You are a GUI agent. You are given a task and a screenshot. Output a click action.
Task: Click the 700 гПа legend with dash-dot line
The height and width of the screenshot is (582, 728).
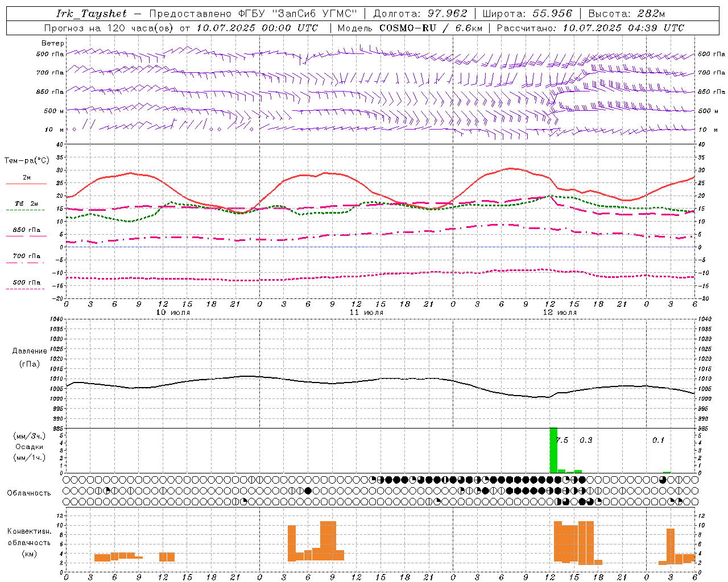tap(27, 256)
